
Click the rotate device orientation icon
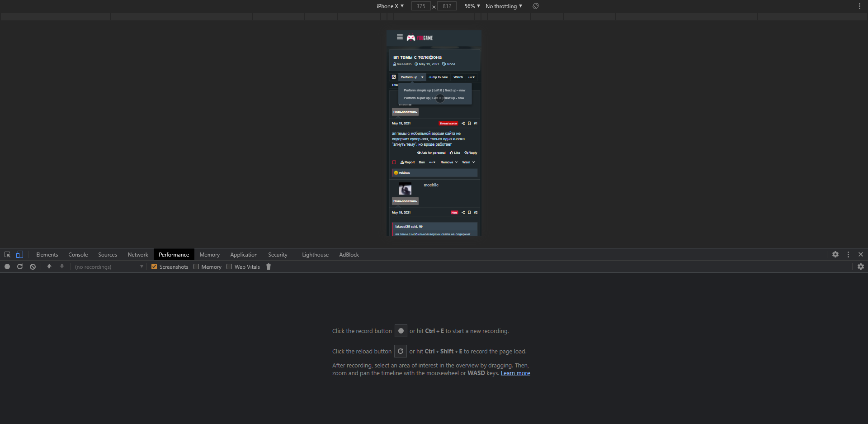click(536, 6)
